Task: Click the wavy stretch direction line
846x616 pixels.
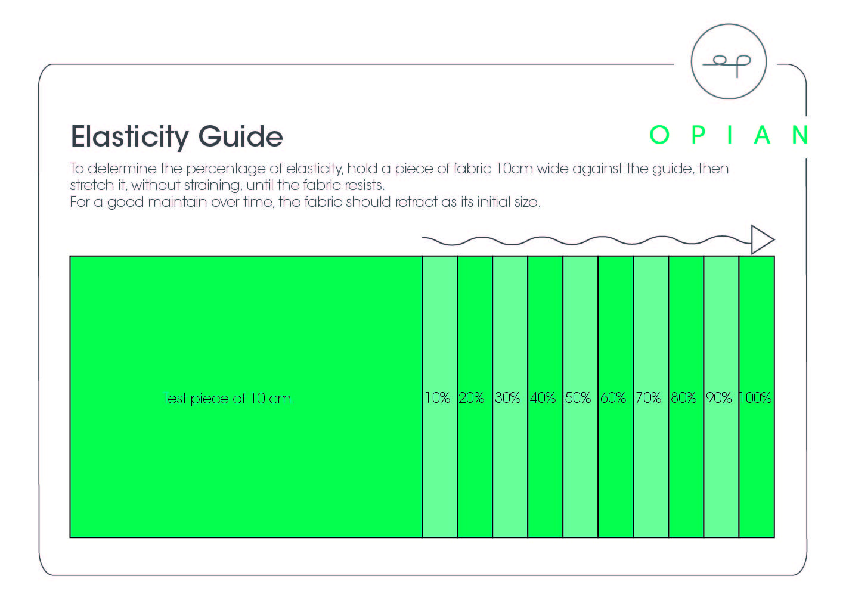Action: tap(584, 241)
